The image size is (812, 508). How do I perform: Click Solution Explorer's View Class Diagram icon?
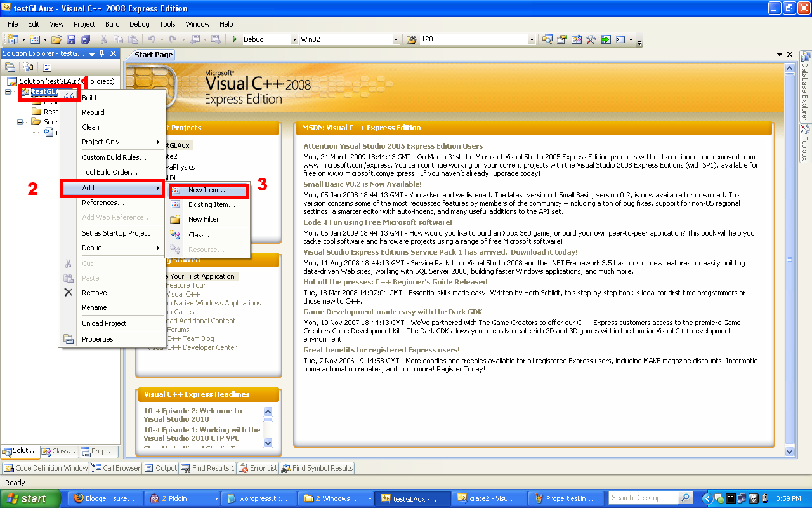point(47,67)
